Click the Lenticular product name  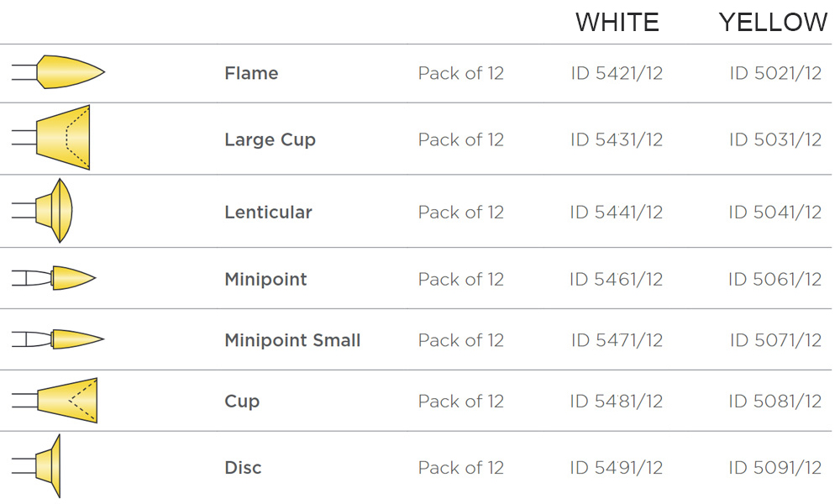point(269,212)
